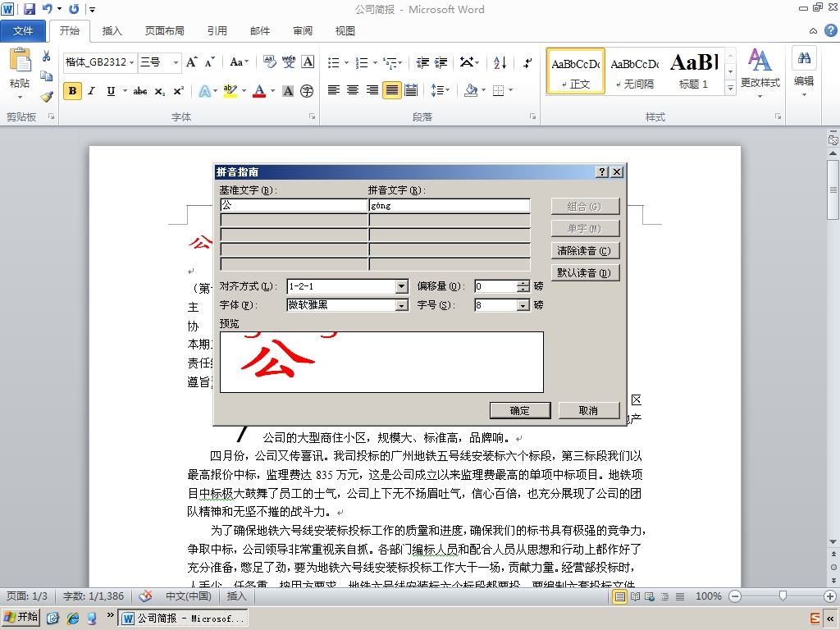
Task: Toggle Italic formatting
Action: [92, 91]
